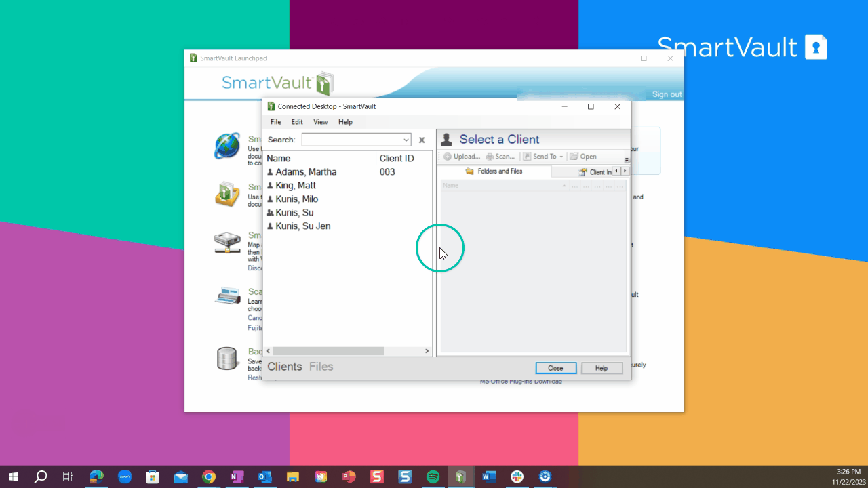Select the Scan toolbar icon
Image resolution: width=868 pixels, height=488 pixels.
500,156
